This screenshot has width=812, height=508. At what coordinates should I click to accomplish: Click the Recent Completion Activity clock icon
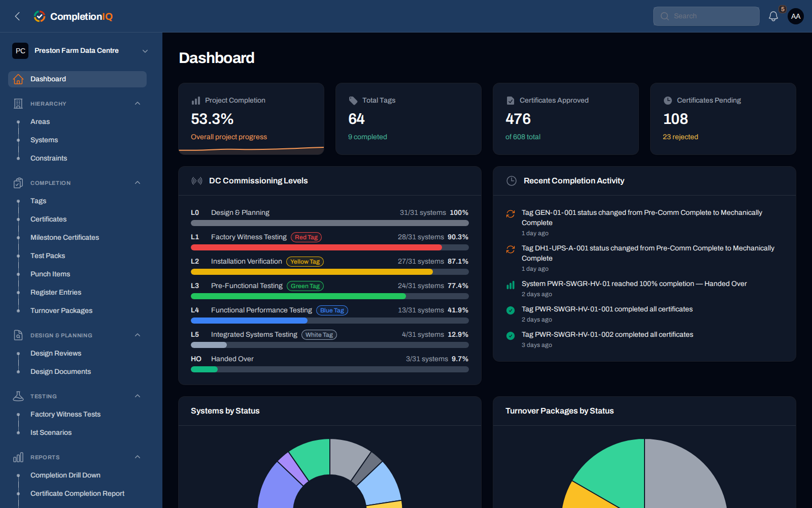click(x=512, y=181)
